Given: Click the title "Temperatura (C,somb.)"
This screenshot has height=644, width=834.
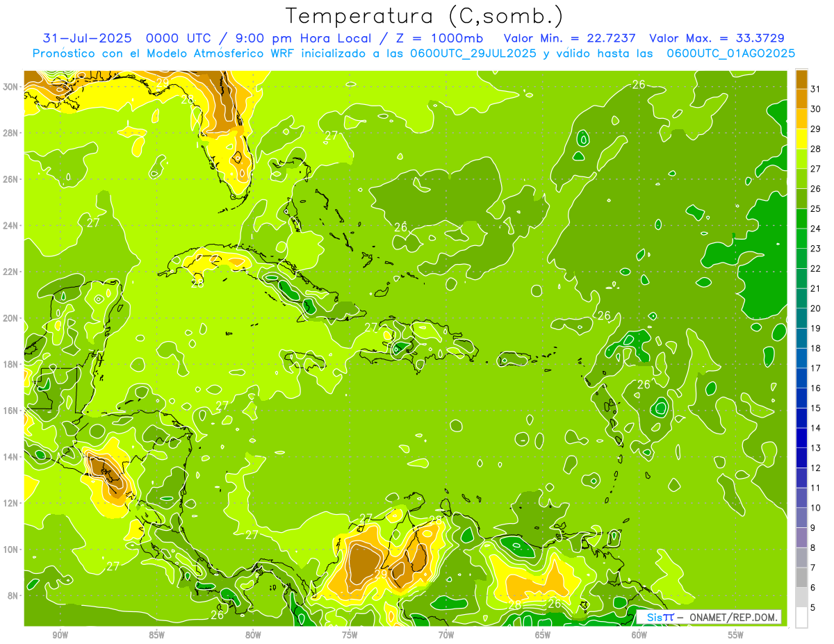Looking at the screenshot, I should tap(425, 16).
